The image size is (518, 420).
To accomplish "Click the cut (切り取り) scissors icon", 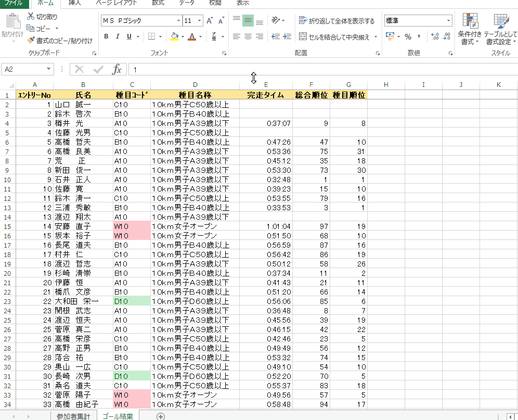I will tap(31, 17).
